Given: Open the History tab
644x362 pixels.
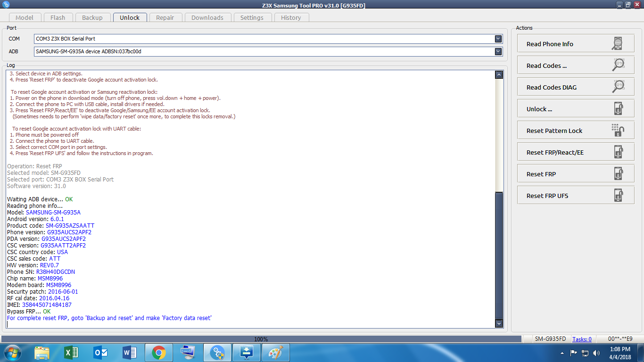Looking at the screenshot, I should 291,17.
